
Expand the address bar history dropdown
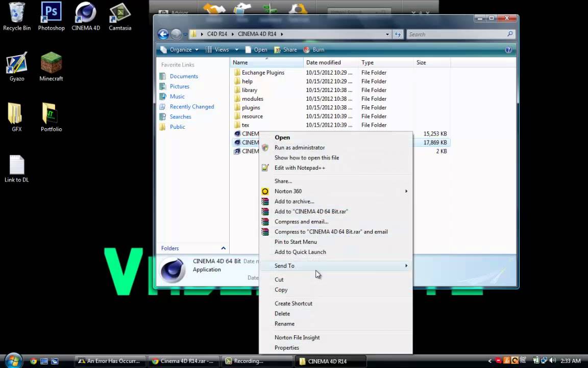(x=387, y=34)
